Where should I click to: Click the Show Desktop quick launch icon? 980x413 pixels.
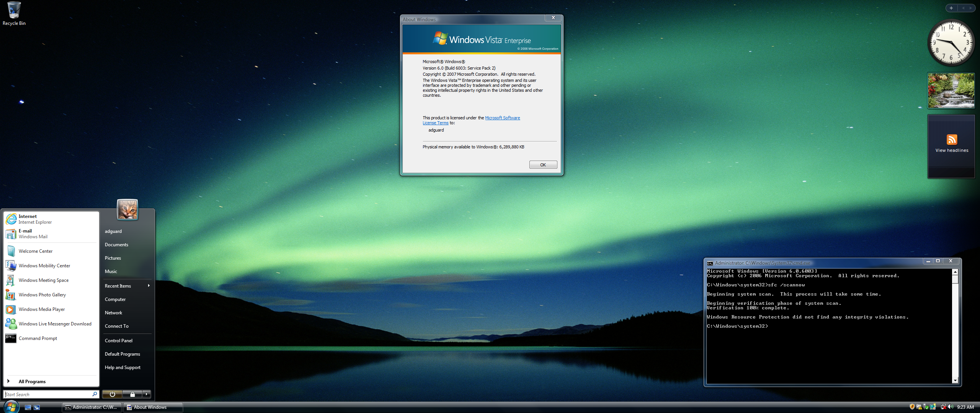(28, 407)
